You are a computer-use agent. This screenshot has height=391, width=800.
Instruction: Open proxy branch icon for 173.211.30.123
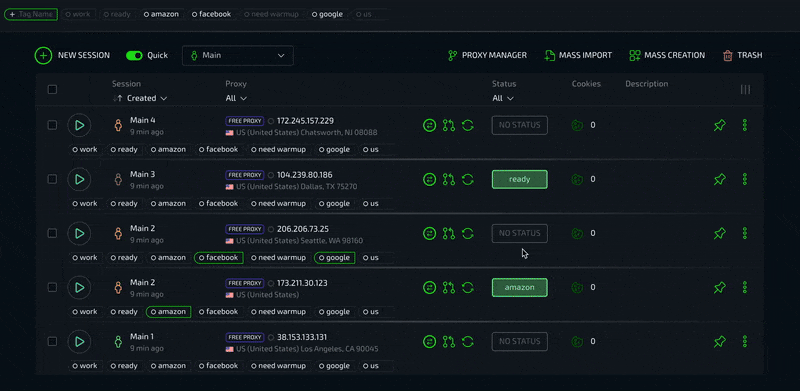[449, 287]
